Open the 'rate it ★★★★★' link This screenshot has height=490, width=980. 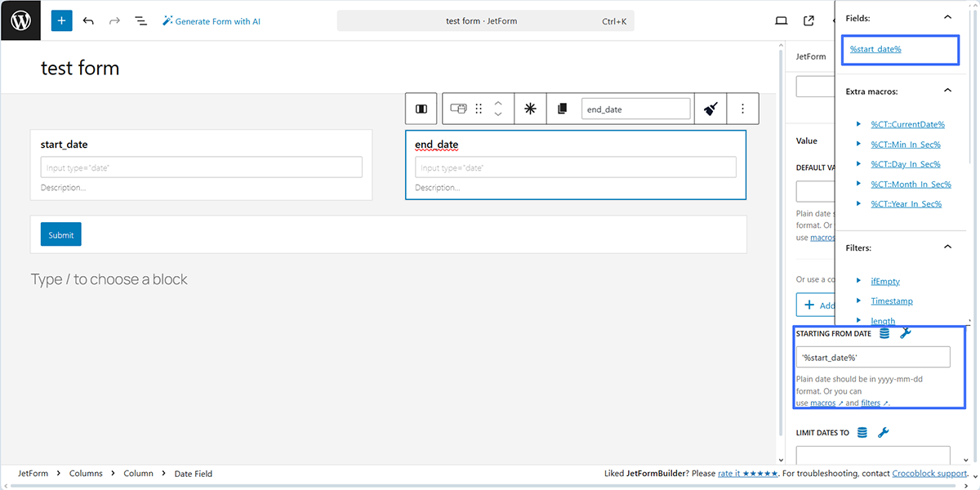click(747, 474)
